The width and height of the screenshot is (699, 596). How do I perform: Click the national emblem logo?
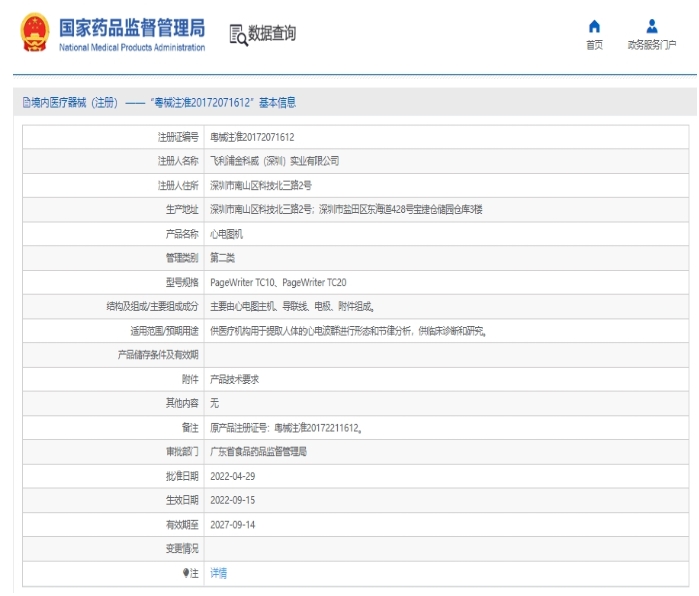[33, 33]
